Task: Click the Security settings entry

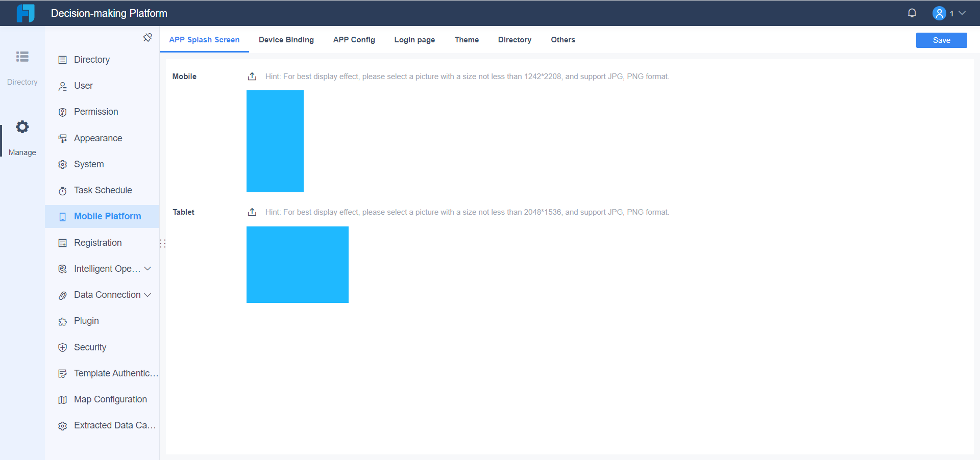Action: [x=90, y=347]
